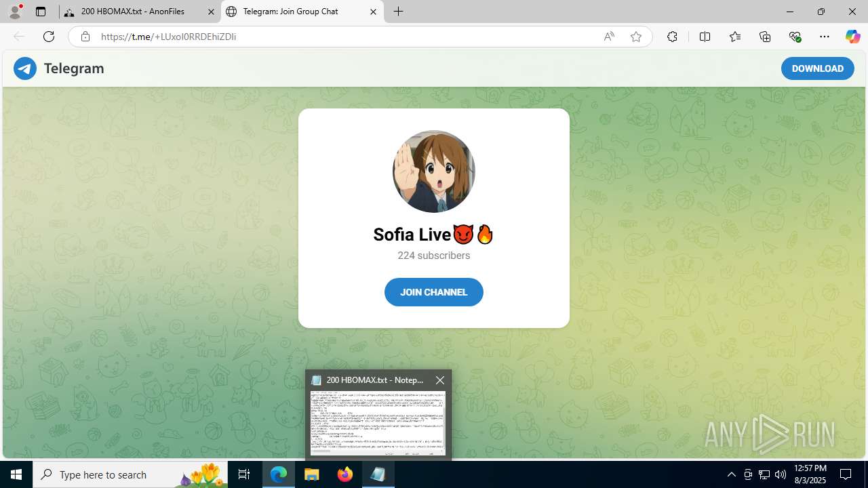This screenshot has height=488, width=868.
Task: View site information lock icon
Action: 85,37
